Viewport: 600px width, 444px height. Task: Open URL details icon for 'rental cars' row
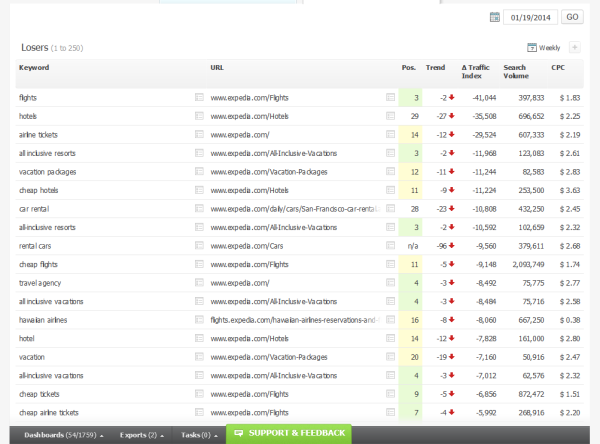point(391,245)
